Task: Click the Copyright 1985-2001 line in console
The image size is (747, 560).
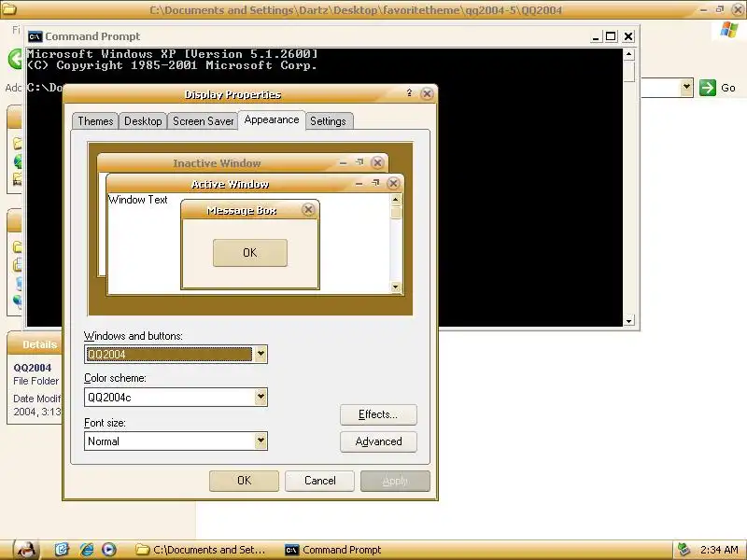Action: pyautogui.click(x=172, y=65)
